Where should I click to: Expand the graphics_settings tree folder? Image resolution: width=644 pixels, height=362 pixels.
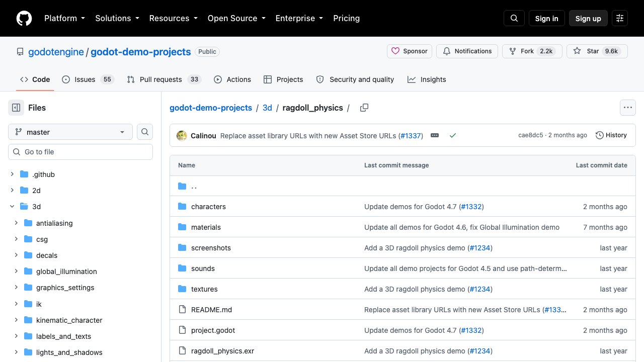point(16,288)
